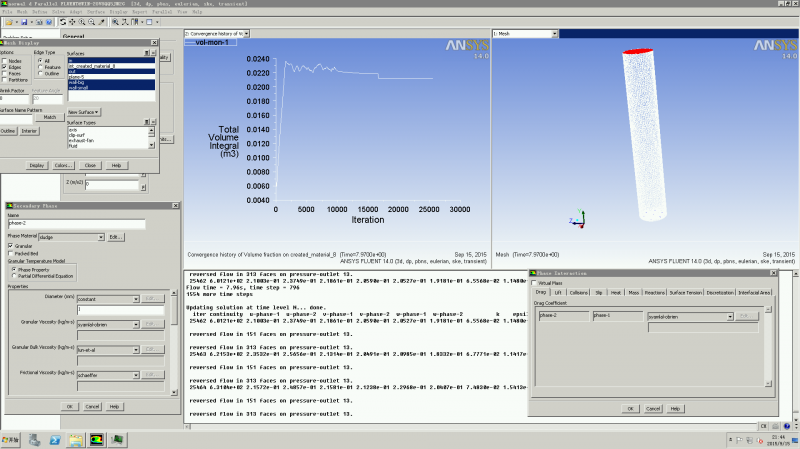Expand the New Surface dropdown

click(85, 112)
